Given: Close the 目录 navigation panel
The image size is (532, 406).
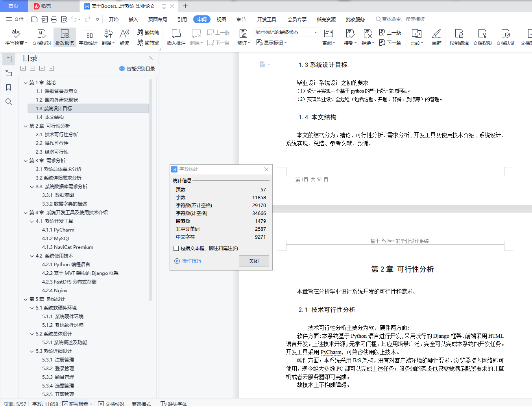Looking at the screenshot, I should click(151, 58).
